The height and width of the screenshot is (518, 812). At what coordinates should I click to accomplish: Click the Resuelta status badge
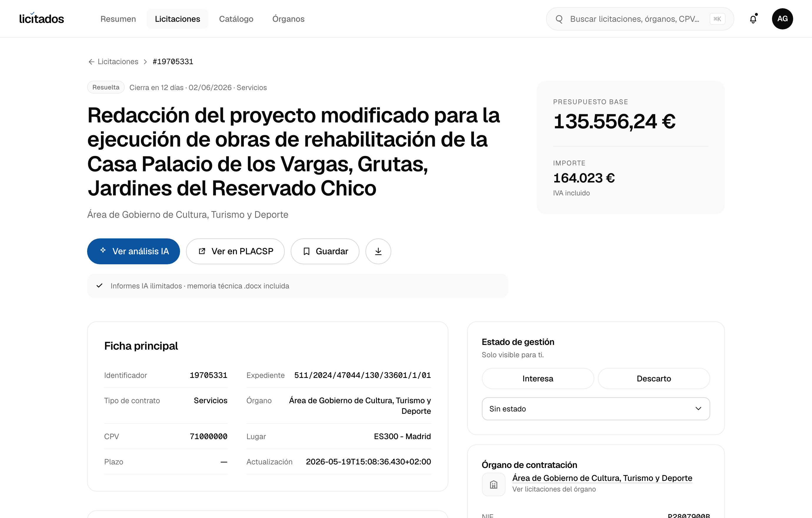pos(106,87)
